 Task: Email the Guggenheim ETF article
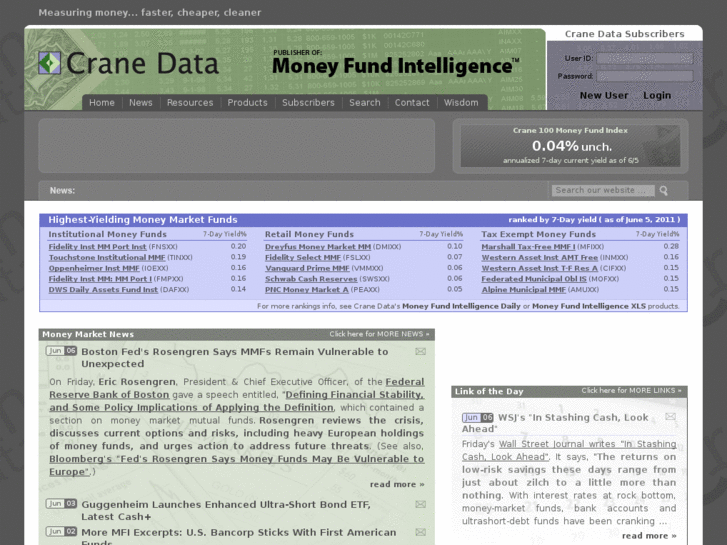coord(421,504)
